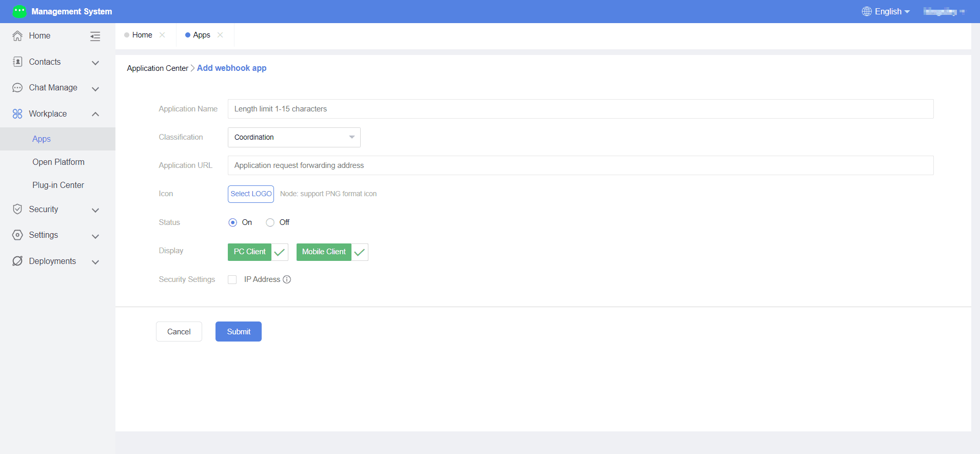Click the Select LOGO button
This screenshot has height=454, width=980.
click(x=251, y=194)
